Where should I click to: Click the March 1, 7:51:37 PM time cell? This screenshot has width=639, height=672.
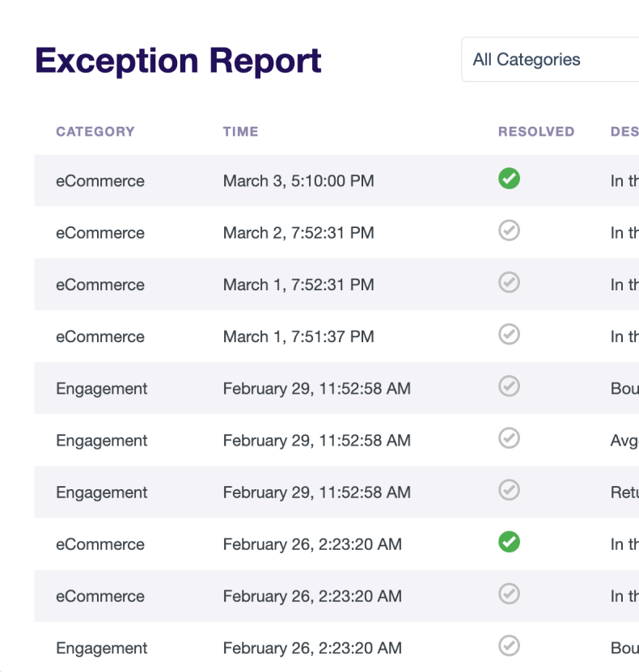[x=298, y=337]
